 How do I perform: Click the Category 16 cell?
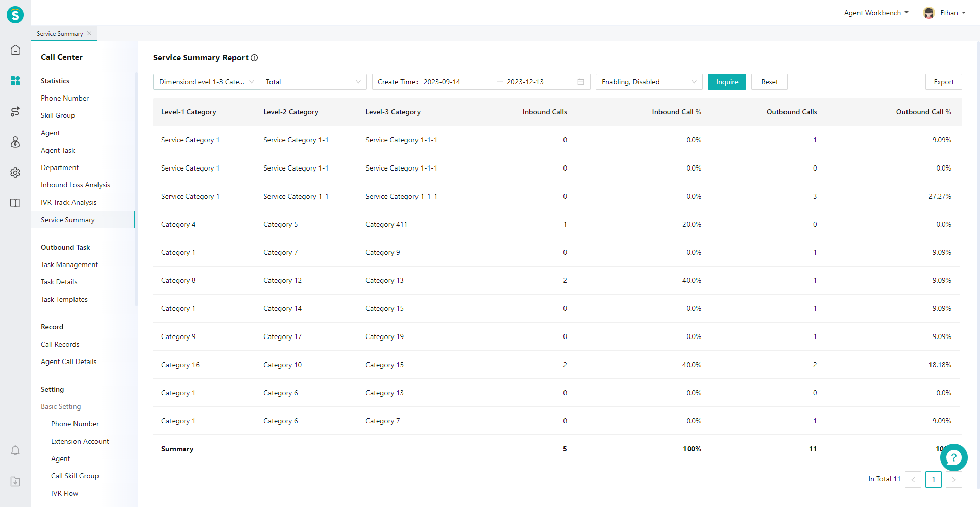(x=180, y=365)
